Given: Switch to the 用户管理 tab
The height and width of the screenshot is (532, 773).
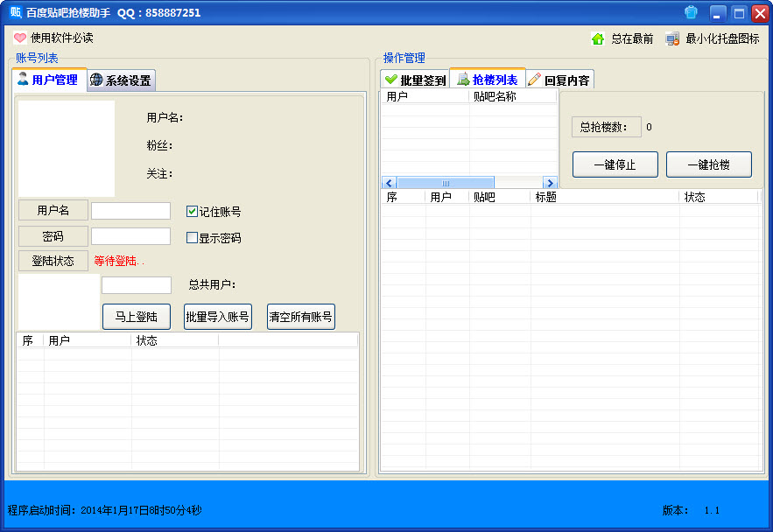Looking at the screenshot, I should pos(49,80).
